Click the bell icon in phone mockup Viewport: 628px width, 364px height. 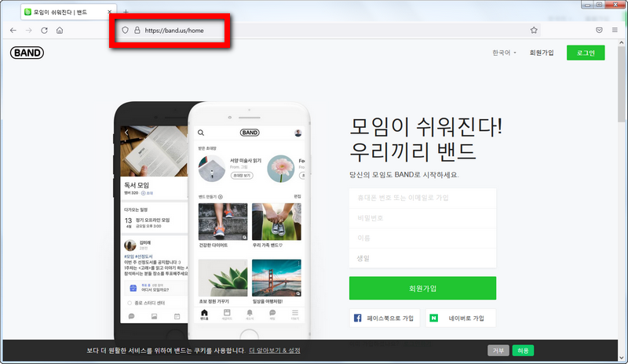coord(250,315)
